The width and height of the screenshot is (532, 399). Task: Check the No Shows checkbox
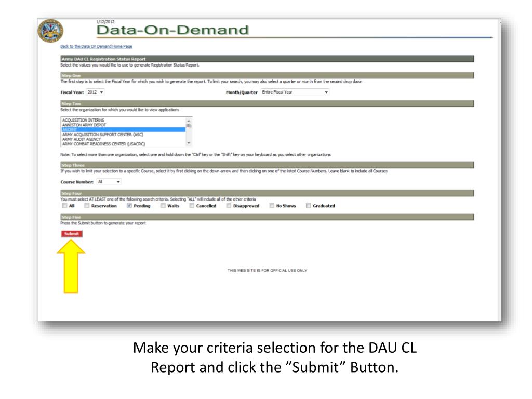point(272,206)
